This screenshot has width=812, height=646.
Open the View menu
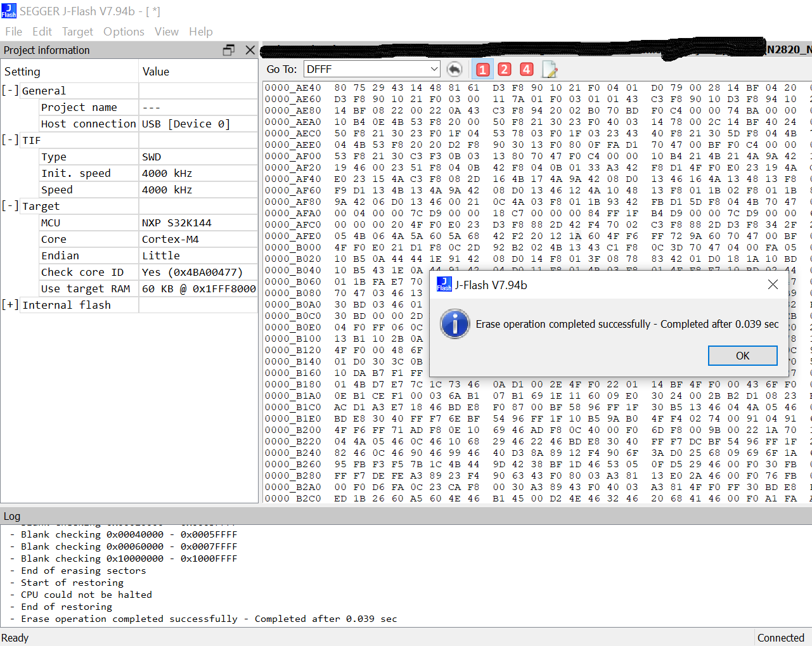point(166,31)
